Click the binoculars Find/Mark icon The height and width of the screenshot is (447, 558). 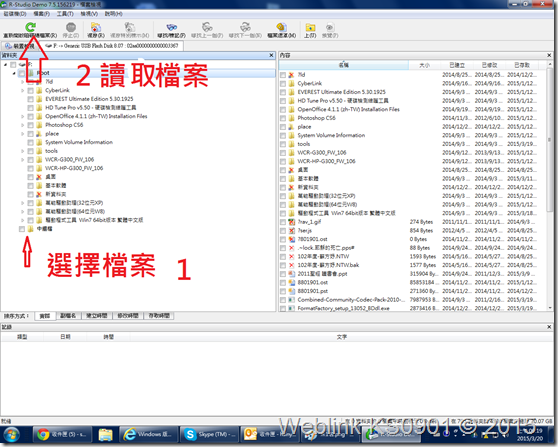click(172, 27)
